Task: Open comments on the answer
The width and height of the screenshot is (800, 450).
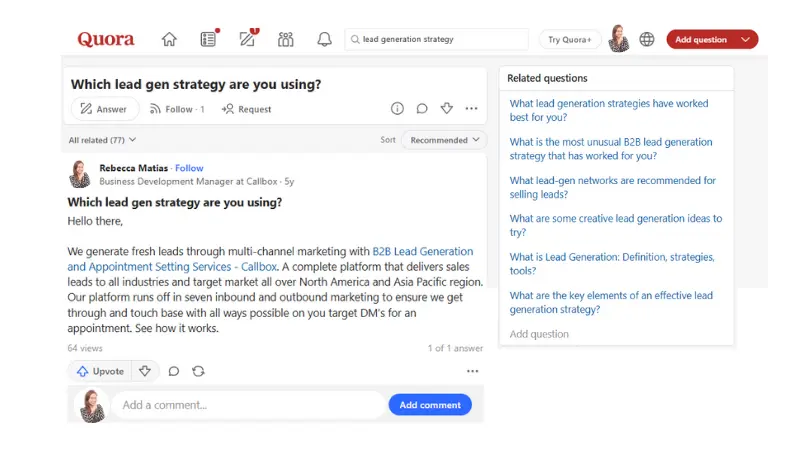Action: pos(173,371)
